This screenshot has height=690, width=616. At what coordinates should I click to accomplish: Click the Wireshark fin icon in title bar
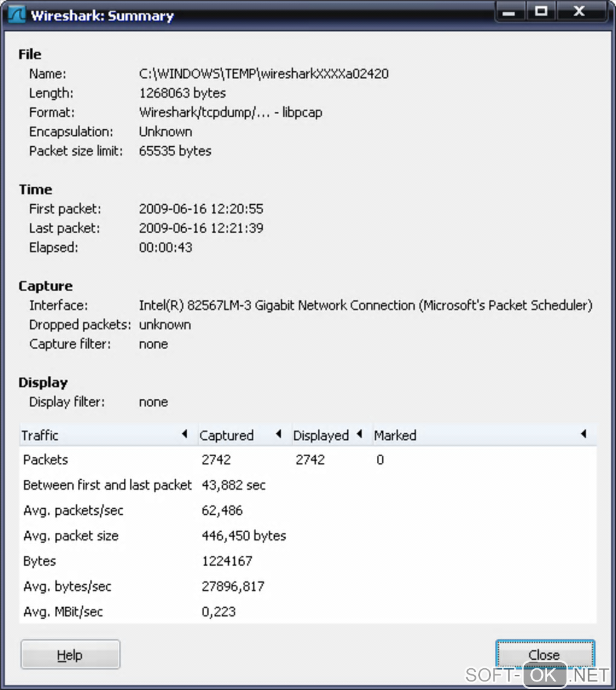[x=16, y=15]
